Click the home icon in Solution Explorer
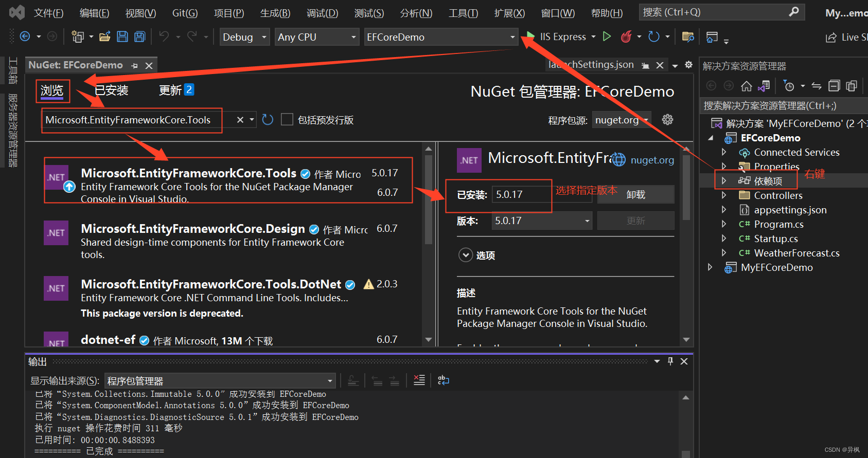The height and width of the screenshot is (458, 868). [x=747, y=86]
